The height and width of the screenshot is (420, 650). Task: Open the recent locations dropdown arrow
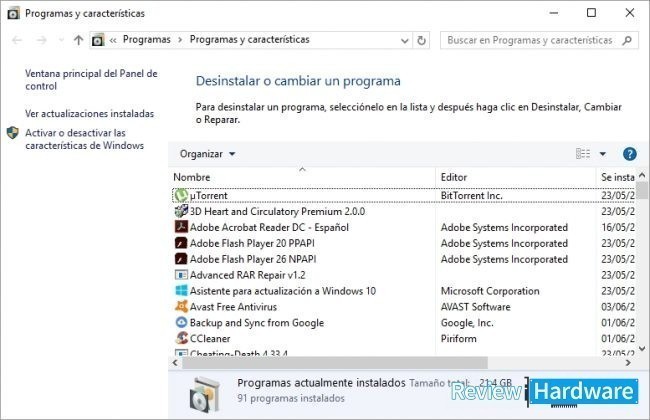click(61, 40)
